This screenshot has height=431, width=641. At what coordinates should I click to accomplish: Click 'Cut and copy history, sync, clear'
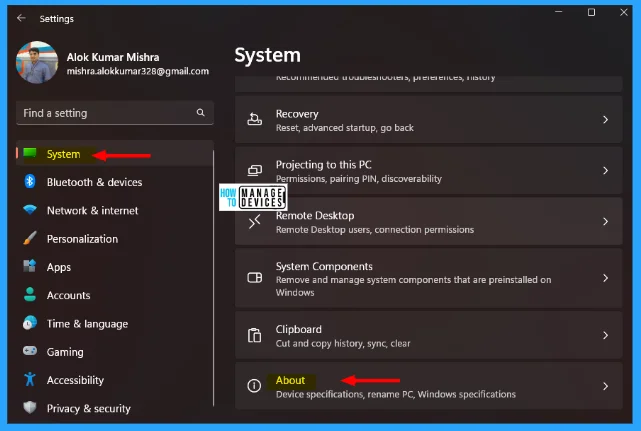[x=343, y=343]
